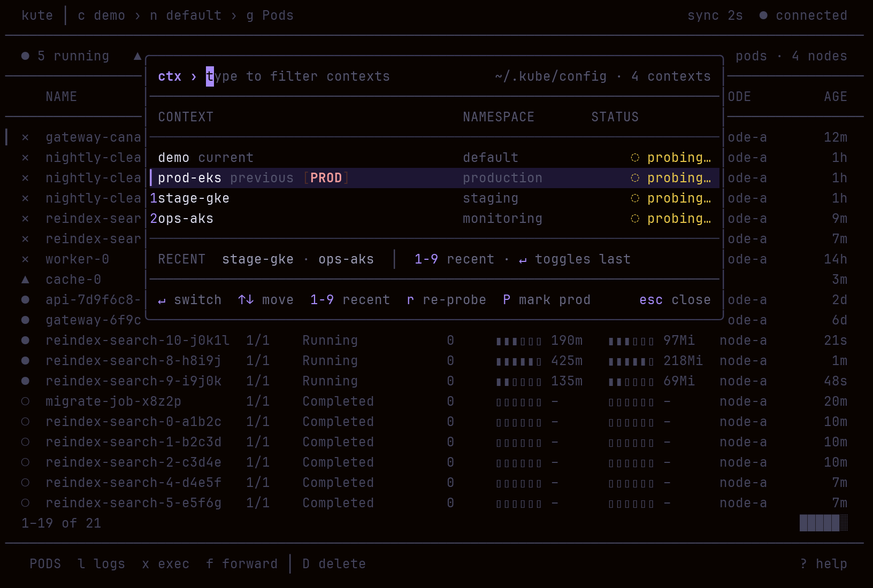This screenshot has width=873, height=588.
Task: Click the P mark prod action
Action: 547,300
